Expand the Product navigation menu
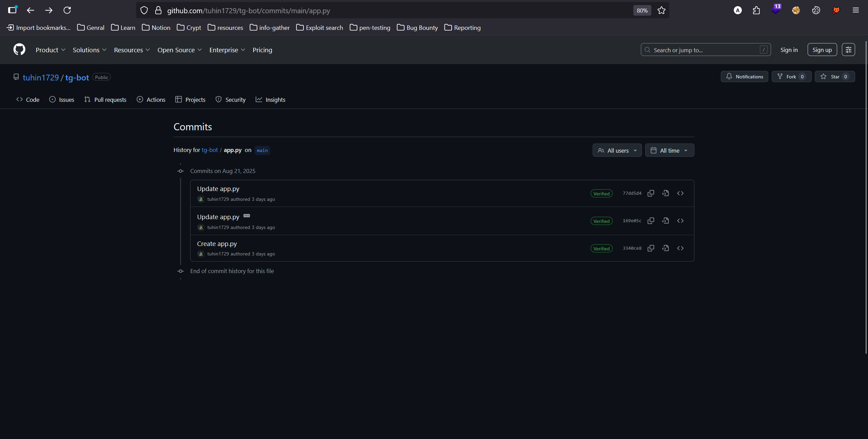Screen dimensions: 868x439 click(x=50, y=50)
